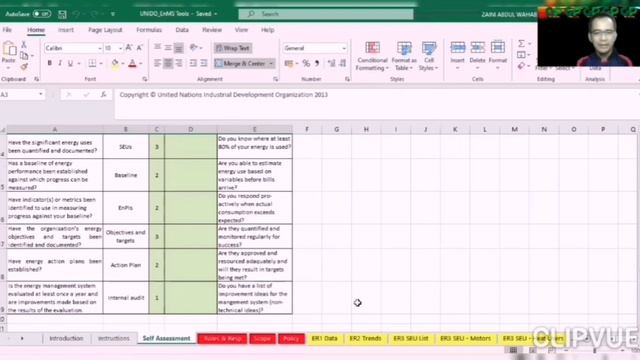
Task: Click the AutoSum sigma icon
Action: point(521,43)
